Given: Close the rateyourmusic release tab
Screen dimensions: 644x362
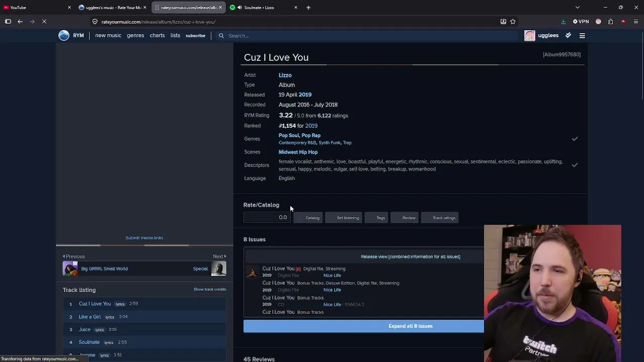Looking at the screenshot, I should pyautogui.click(x=220, y=8).
